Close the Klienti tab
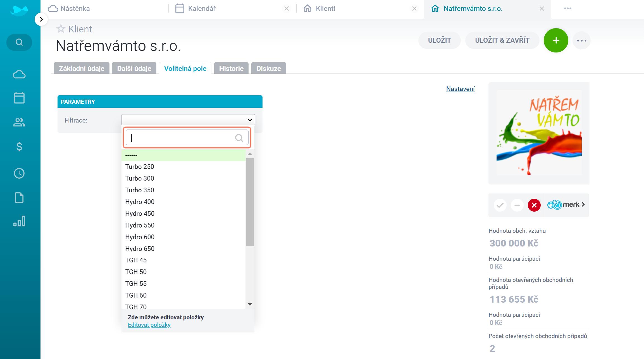The width and height of the screenshot is (644, 359). coord(414,9)
